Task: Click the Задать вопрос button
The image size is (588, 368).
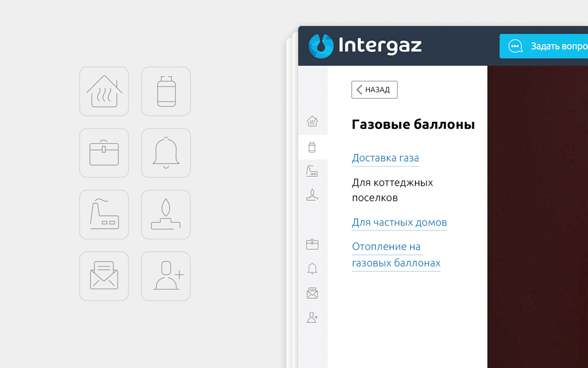Action: point(544,46)
